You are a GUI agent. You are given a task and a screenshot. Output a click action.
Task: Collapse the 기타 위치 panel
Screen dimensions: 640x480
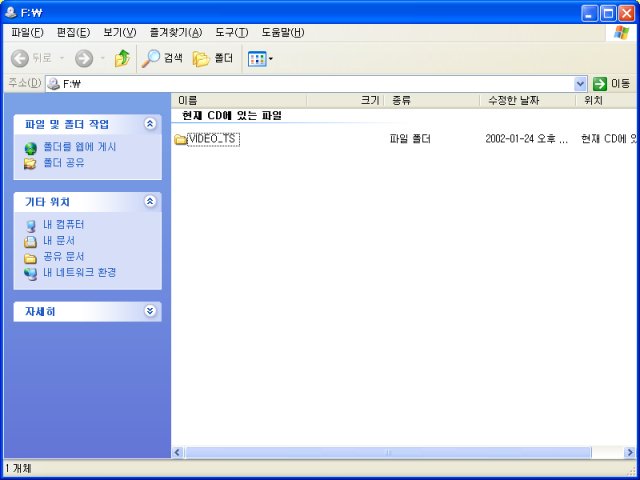(x=150, y=201)
